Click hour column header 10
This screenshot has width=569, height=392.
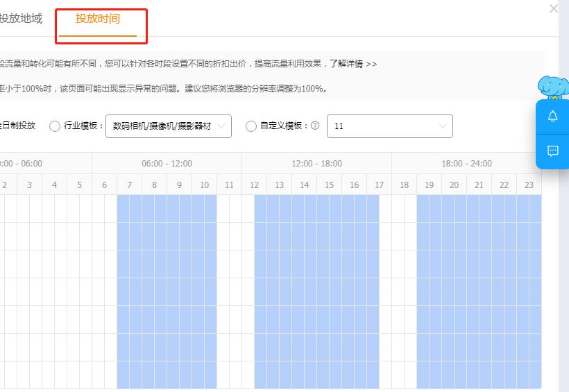coord(204,185)
